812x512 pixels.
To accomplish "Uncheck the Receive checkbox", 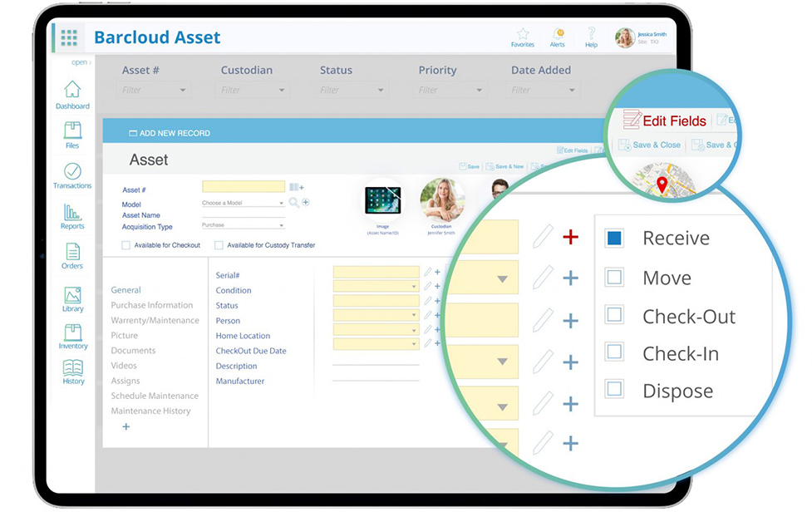I will click(x=614, y=239).
